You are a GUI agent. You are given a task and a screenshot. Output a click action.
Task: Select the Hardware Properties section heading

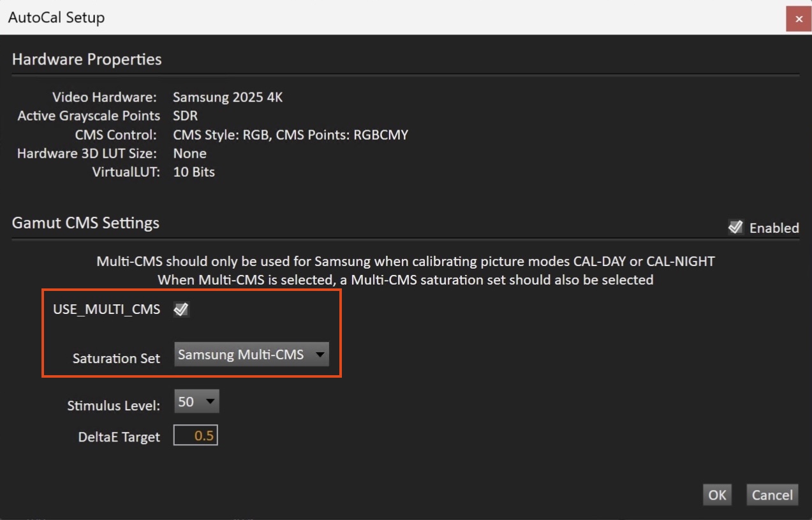87,59
